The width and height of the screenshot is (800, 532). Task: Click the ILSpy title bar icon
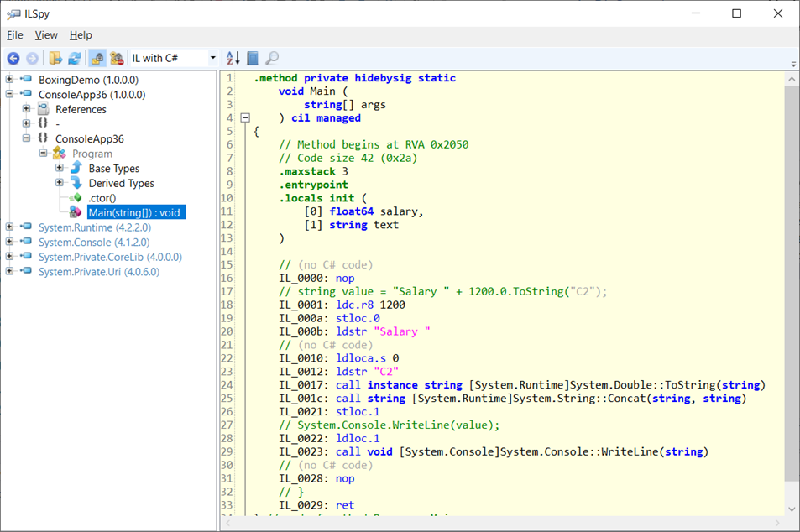[13, 13]
